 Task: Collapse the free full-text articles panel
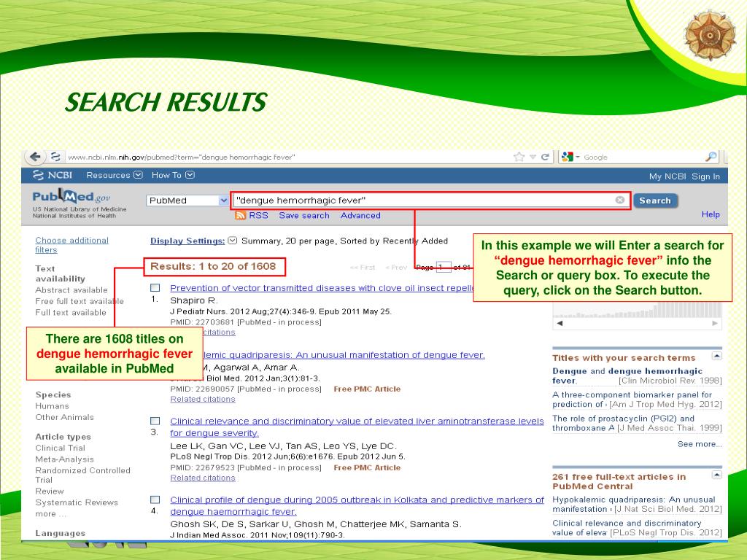[x=716, y=474]
